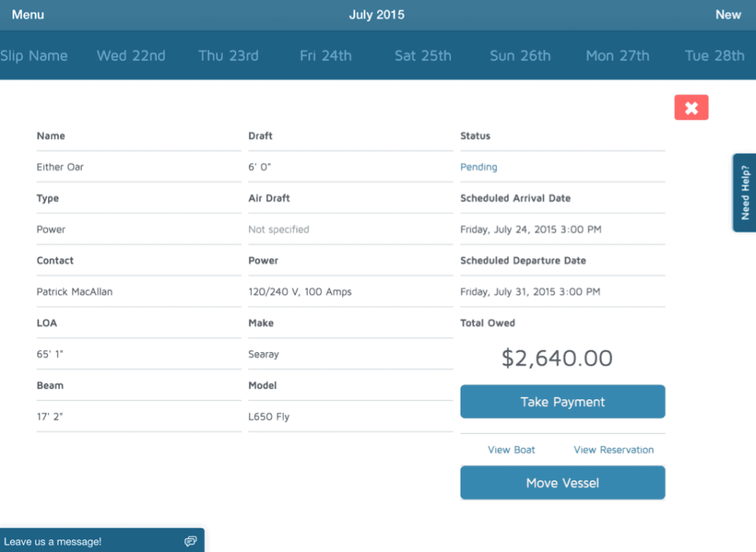Select the Sun 26th column header
Screen dimensions: 756x552
pos(520,56)
